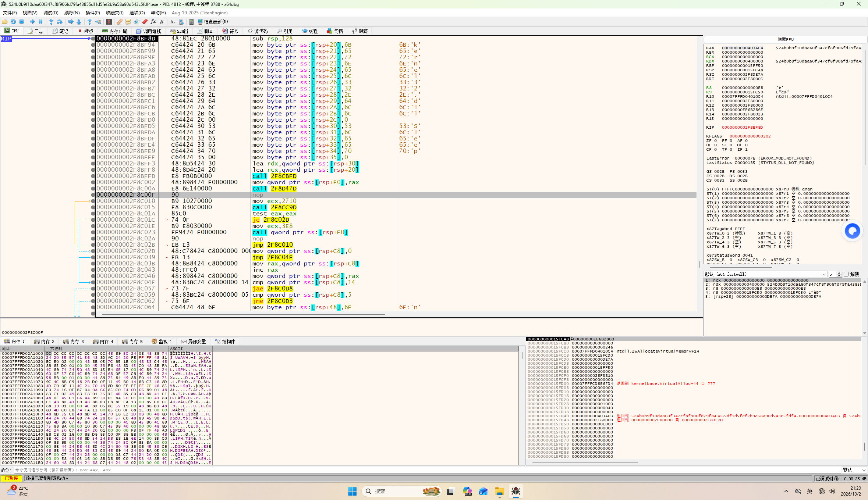Open the Scylla S icon
The width and height of the screenshot is (868, 500).
(x=109, y=22)
